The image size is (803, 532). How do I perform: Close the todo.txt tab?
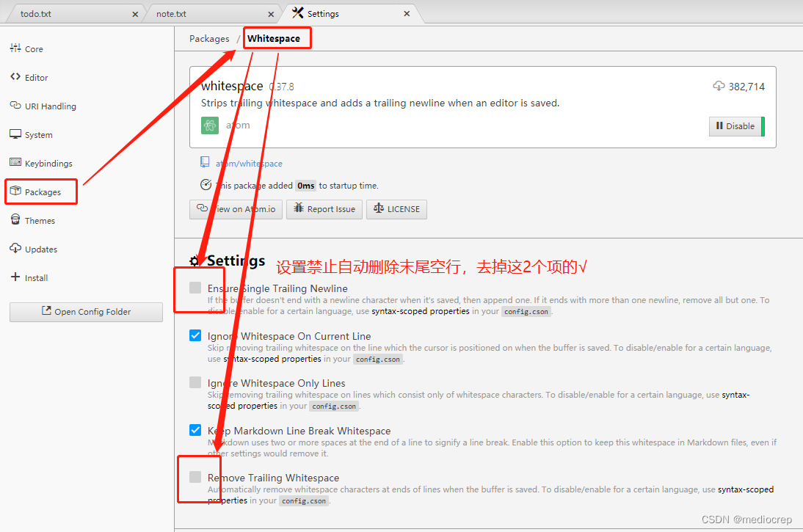135,15
